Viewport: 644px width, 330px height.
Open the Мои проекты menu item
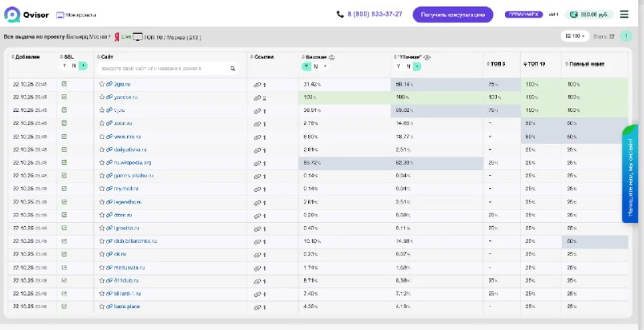point(76,15)
